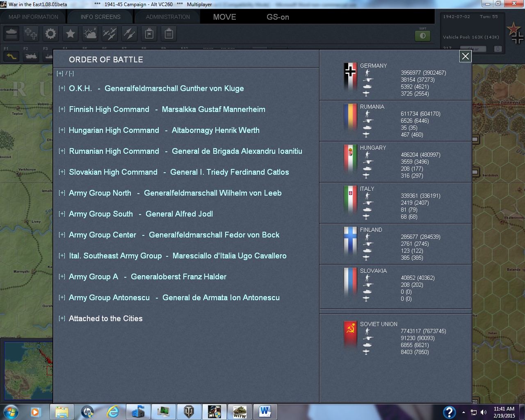Open the Order of Battle tank icon
Viewport: 525px width, 420px height.
pos(11,34)
